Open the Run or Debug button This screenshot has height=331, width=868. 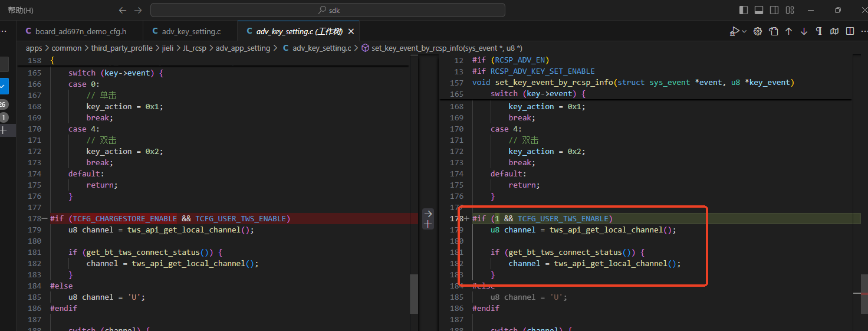[x=734, y=31]
